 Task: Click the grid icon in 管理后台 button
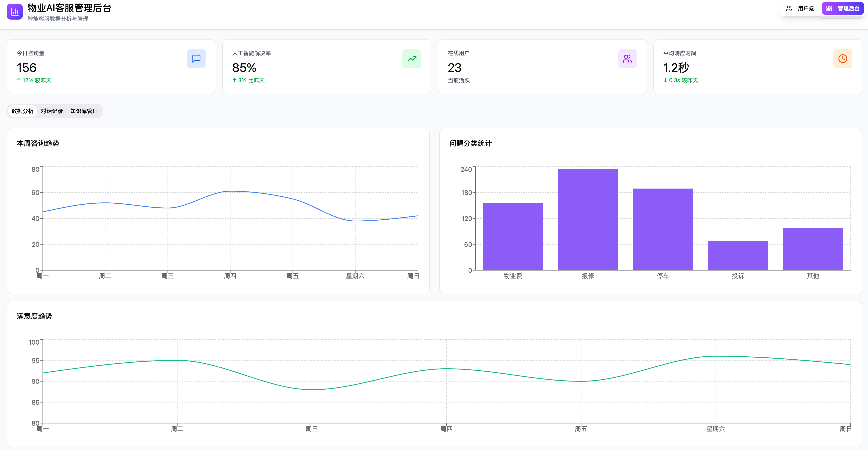(x=829, y=8)
